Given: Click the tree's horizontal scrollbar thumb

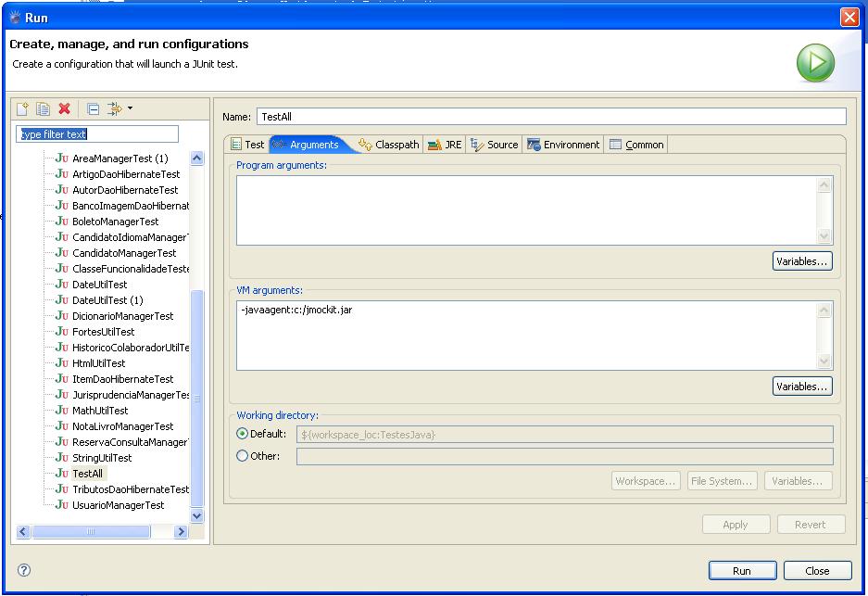Looking at the screenshot, I should [x=91, y=532].
